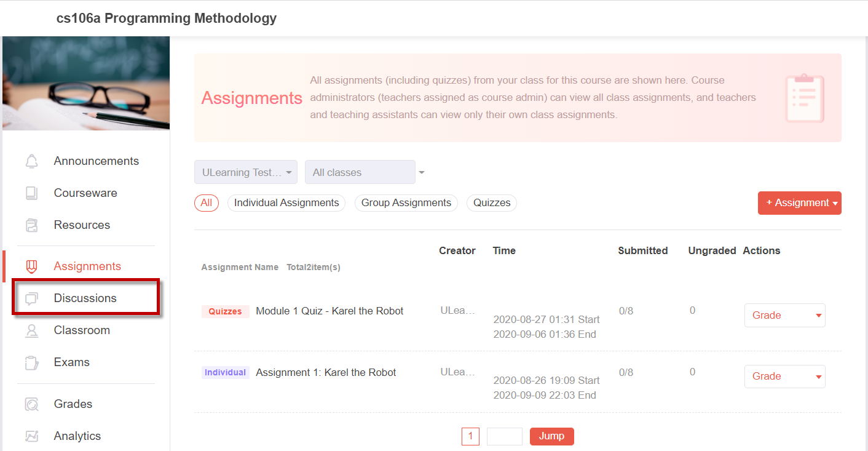Filter by Quizzes

(492, 203)
